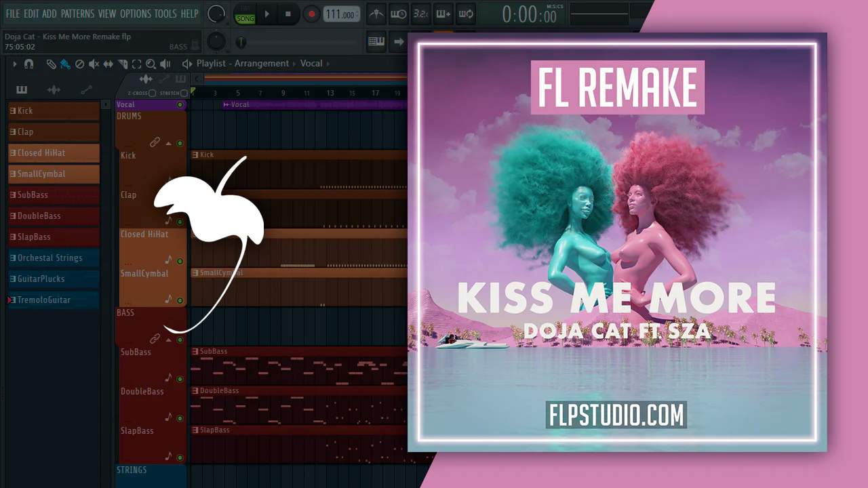Viewport: 868px width, 488px height.
Task: Select the Orchestal Strings pattern in picker
Action: (54, 258)
